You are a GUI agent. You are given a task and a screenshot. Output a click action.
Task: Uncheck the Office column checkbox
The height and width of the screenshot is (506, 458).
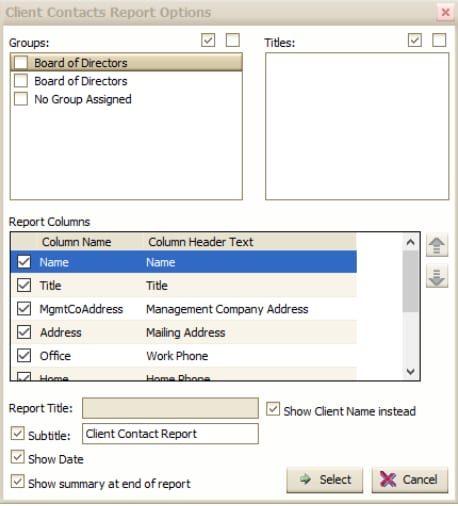pos(24,355)
